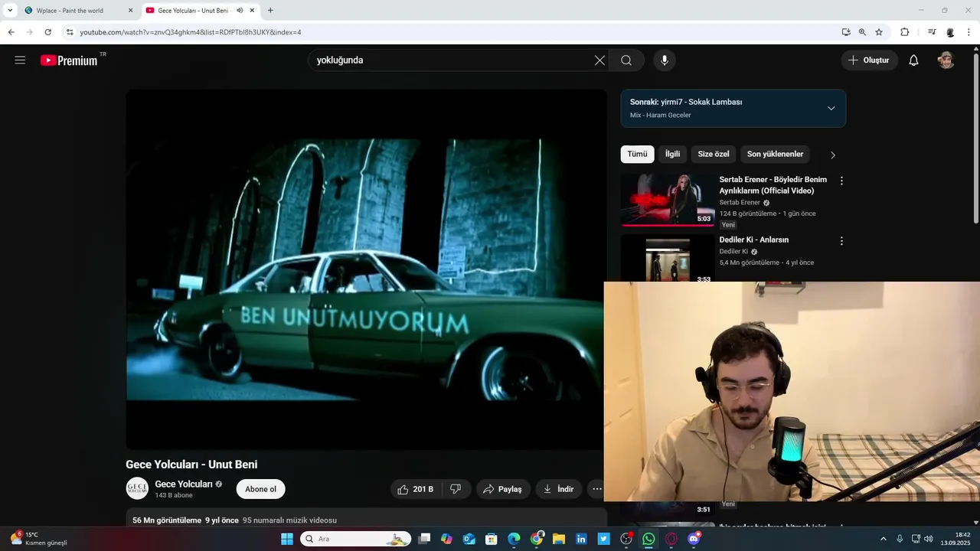The image size is (980, 551).
Task: Open Chrome three-dot menu
Action: tap(969, 32)
